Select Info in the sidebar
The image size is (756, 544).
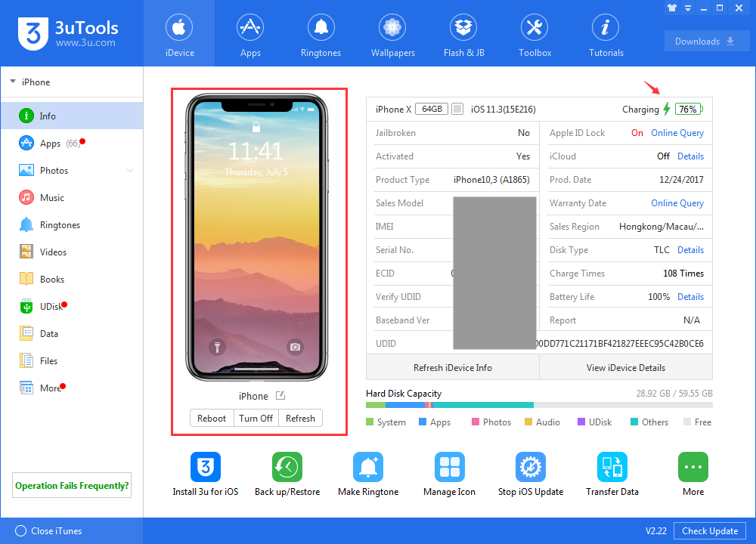point(72,116)
